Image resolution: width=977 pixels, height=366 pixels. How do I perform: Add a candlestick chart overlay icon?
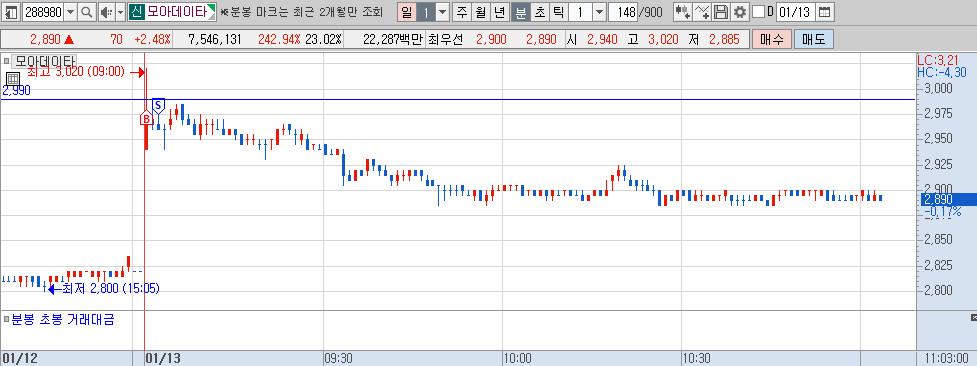point(682,11)
